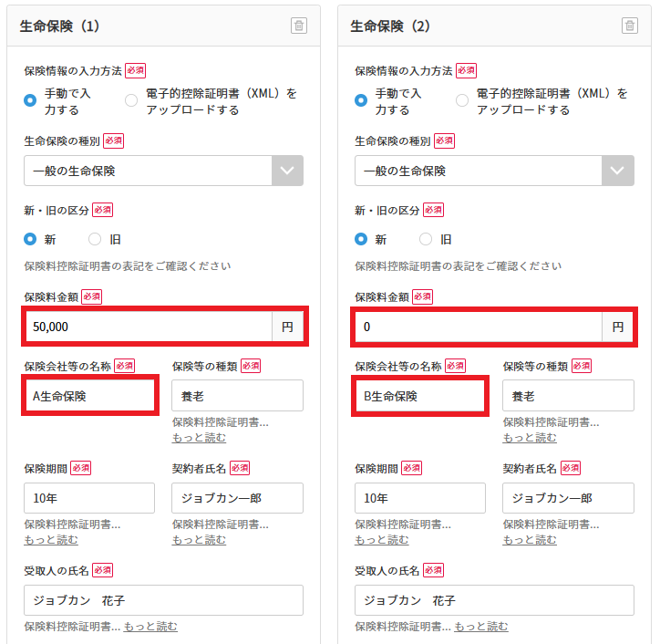Viewport: 660px width, 644px height.
Task: Open もっと読む under 保険等の種類 in 生命保険(2)
Action: (530, 438)
